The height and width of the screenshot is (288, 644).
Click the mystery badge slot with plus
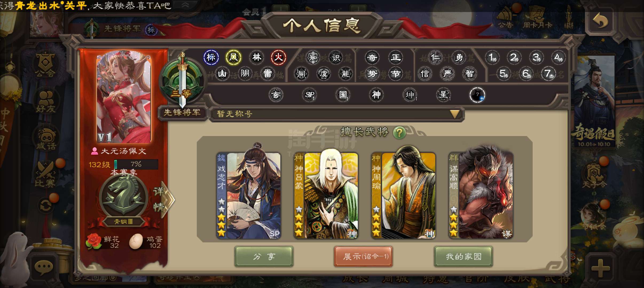click(x=477, y=95)
